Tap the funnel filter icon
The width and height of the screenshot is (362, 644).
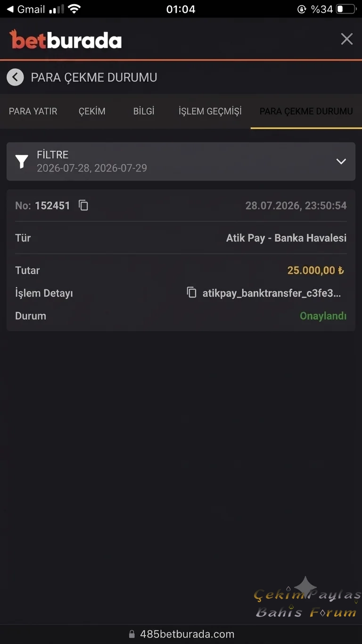(x=22, y=161)
